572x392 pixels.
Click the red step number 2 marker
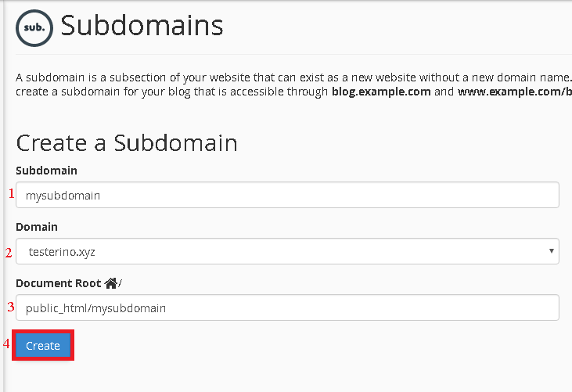(9, 252)
